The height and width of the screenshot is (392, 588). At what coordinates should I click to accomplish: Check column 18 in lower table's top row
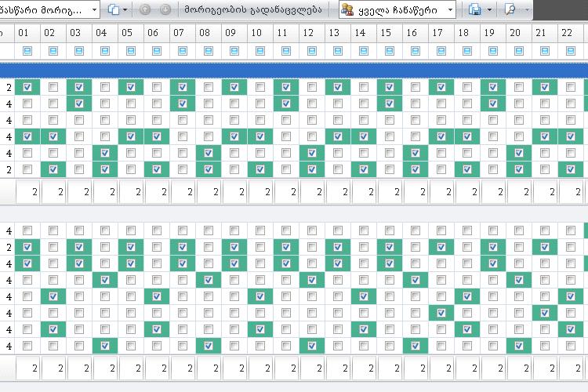pyautogui.click(x=467, y=230)
